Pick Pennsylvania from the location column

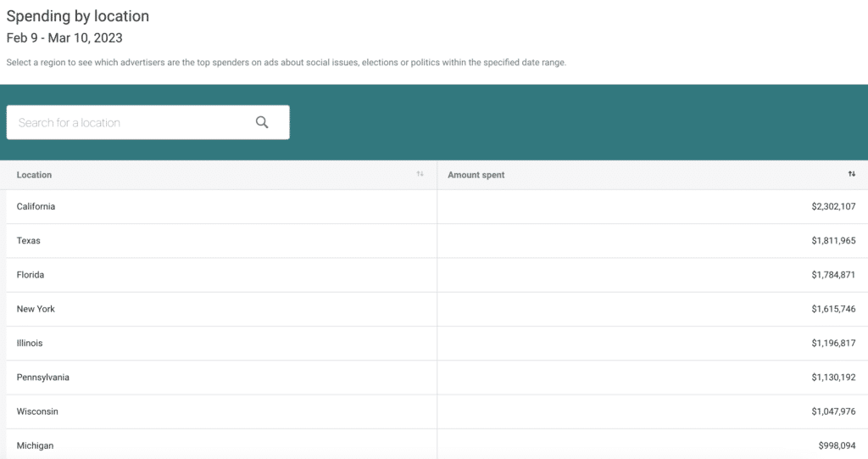(x=43, y=378)
